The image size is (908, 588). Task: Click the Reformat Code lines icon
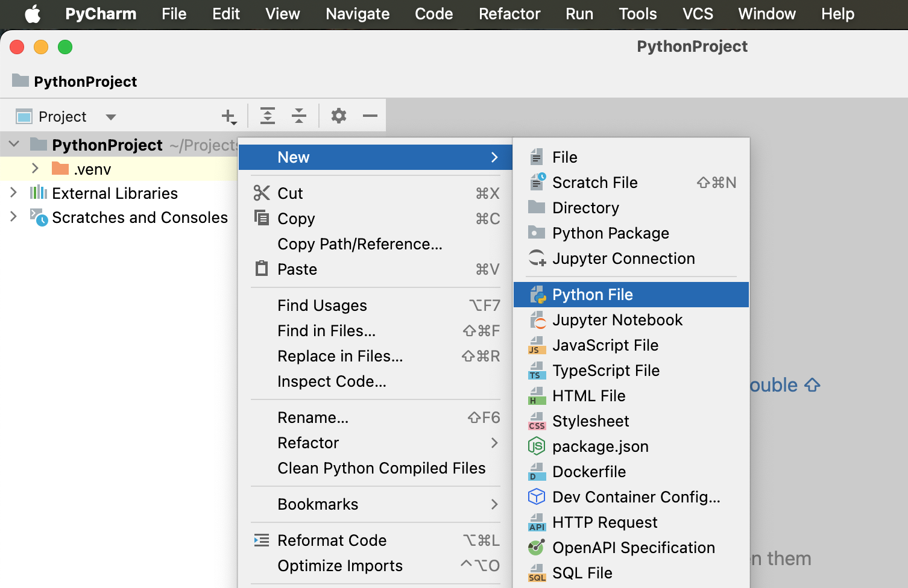262,540
